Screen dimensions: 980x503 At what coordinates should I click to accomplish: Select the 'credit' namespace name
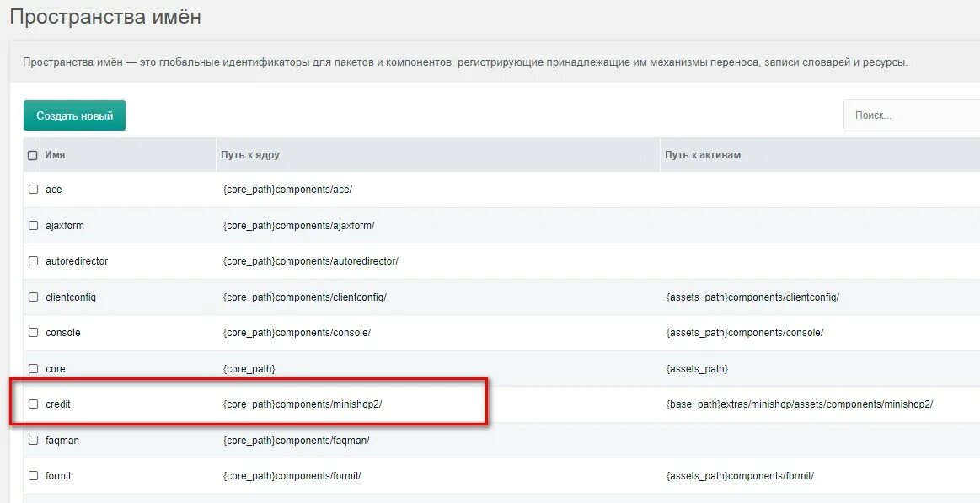point(58,404)
